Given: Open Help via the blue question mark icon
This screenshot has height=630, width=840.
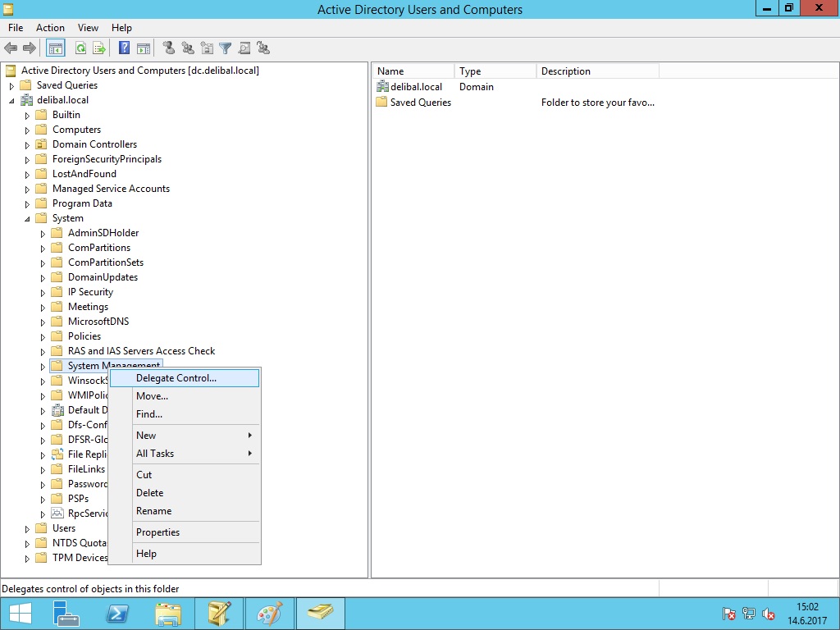Looking at the screenshot, I should click(125, 48).
